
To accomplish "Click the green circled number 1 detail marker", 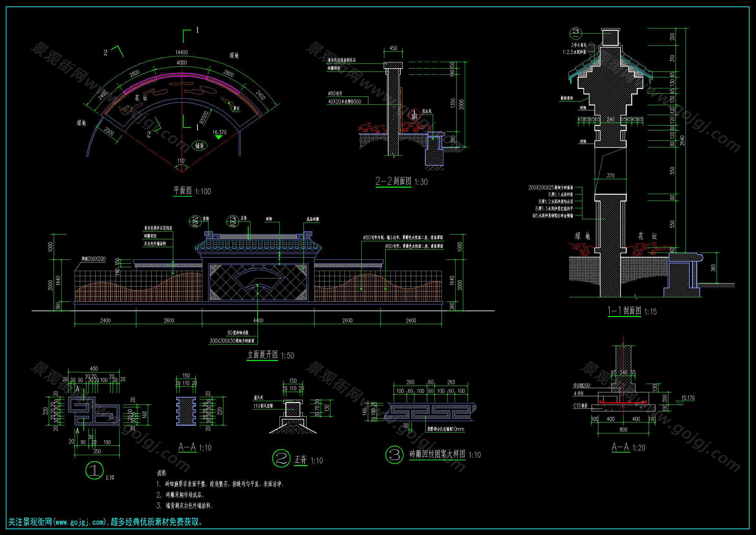I will [94, 470].
